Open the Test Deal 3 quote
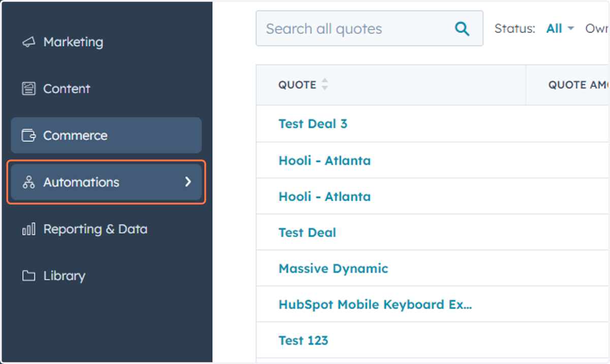 313,124
